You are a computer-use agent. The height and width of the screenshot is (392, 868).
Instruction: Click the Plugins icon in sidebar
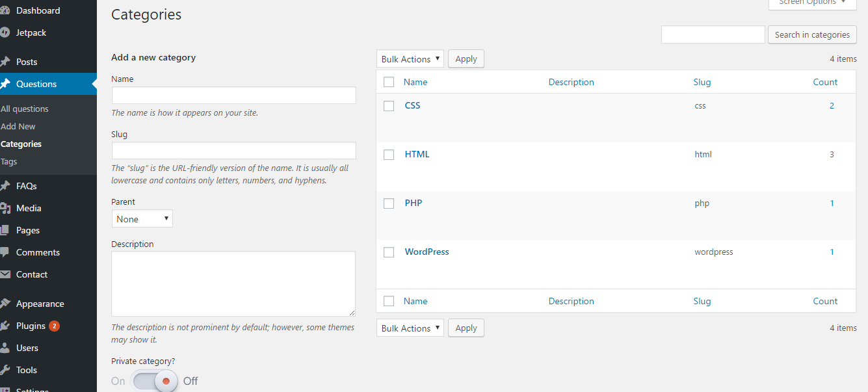coord(5,326)
